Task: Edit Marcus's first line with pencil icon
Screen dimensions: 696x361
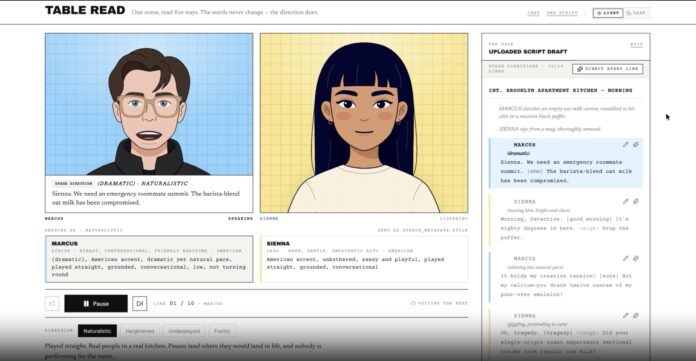Action: click(x=625, y=144)
